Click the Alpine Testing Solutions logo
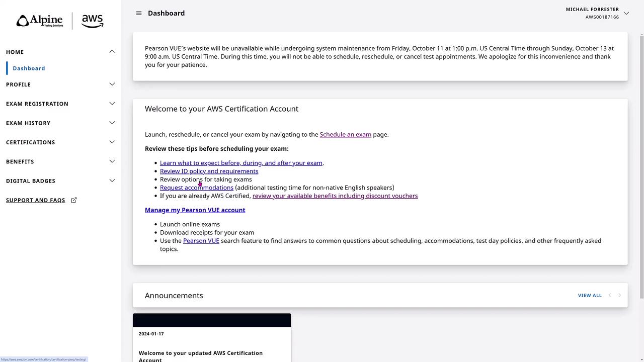 [40, 21]
